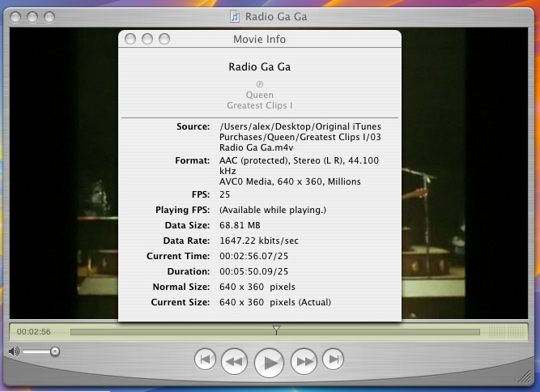
Task: Click the 00:02:56 time display
Action: (34, 332)
